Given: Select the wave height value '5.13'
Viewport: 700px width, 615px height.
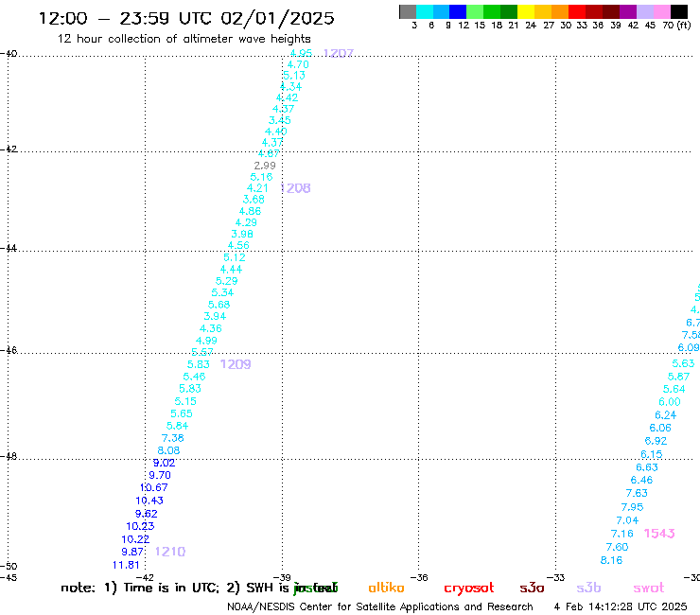Looking at the screenshot, I should (294, 76).
